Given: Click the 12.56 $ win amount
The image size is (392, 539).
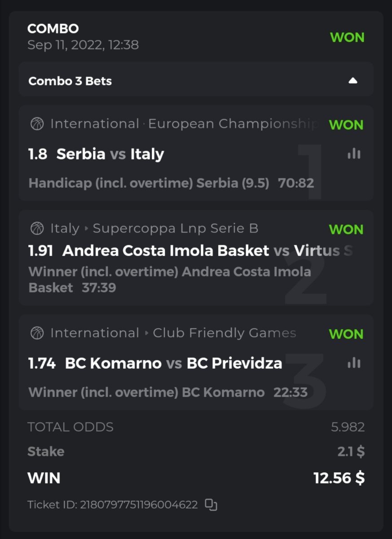Looking at the screenshot, I should 339,478.
